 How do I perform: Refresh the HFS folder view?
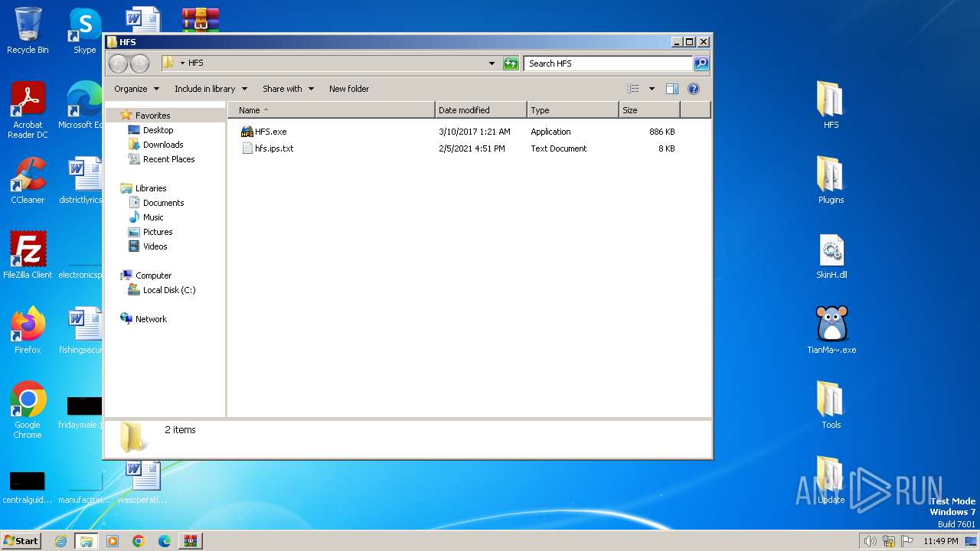pos(511,64)
